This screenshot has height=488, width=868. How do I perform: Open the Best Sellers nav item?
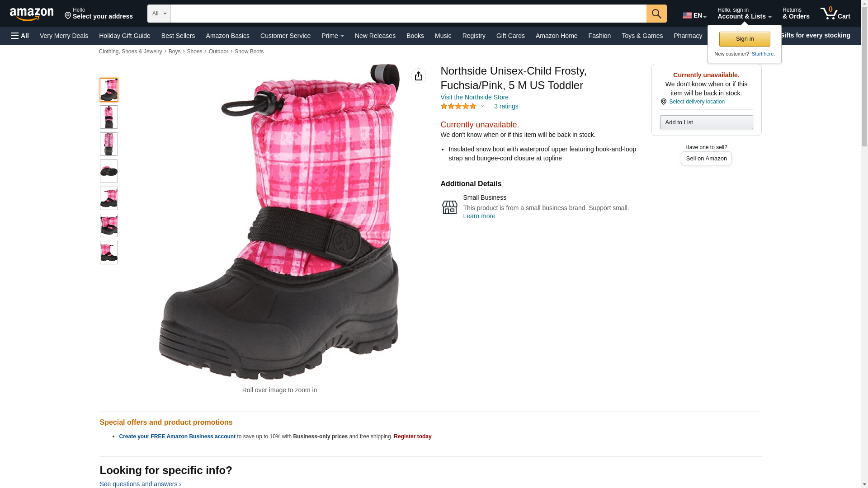point(178,36)
